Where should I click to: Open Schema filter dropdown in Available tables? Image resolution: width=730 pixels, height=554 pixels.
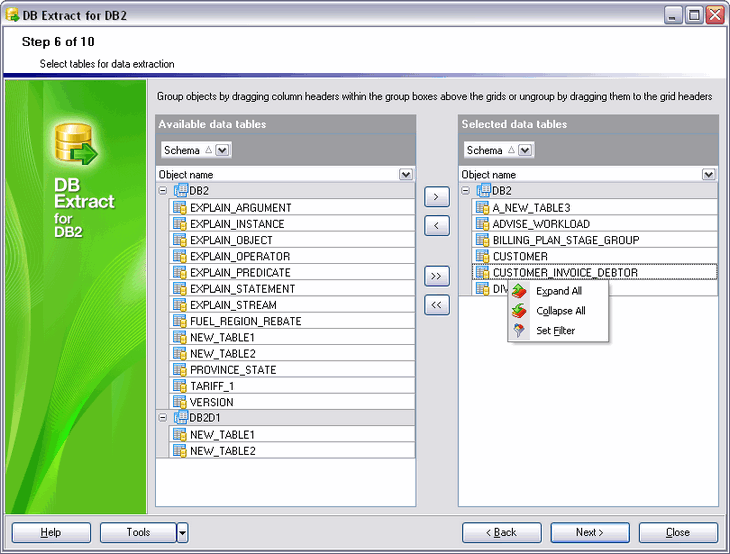(222, 150)
